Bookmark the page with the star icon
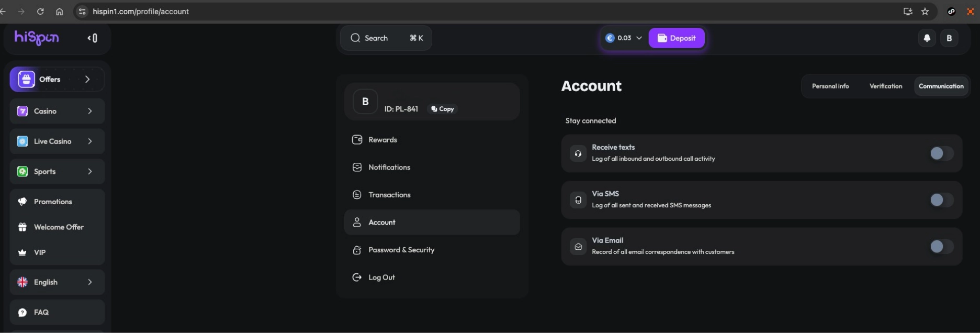The height and width of the screenshot is (333, 980). point(925,12)
